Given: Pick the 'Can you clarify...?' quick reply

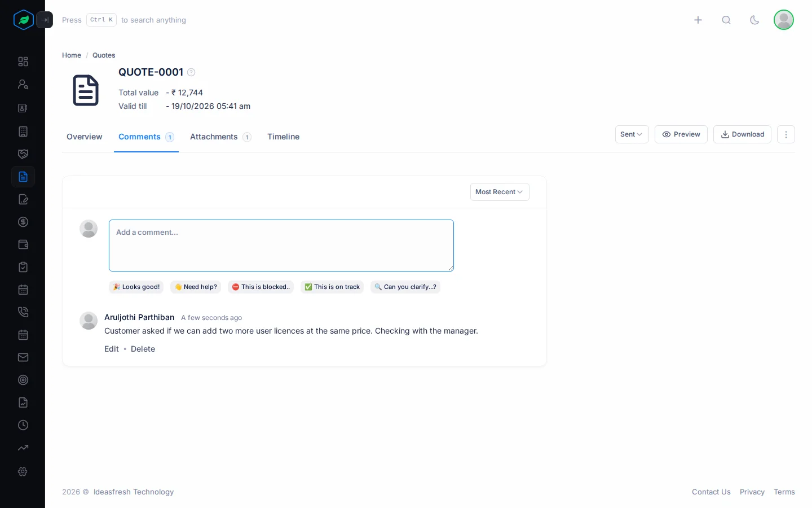Looking at the screenshot, I should (405, 287).
